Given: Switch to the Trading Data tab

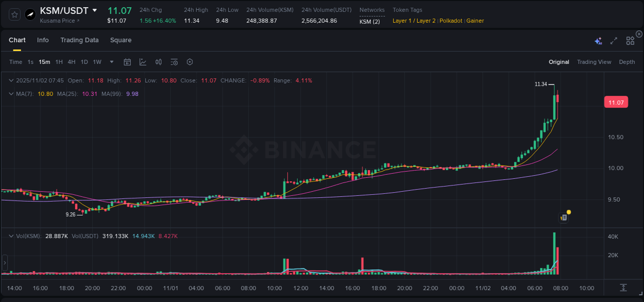Looking at the screenshot, I should (79, 40).
